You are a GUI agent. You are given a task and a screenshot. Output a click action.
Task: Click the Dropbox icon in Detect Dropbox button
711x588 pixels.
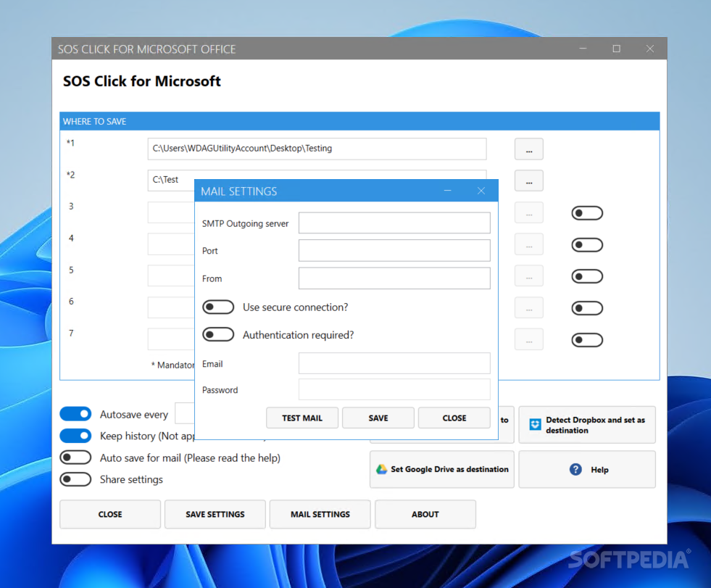535,424
